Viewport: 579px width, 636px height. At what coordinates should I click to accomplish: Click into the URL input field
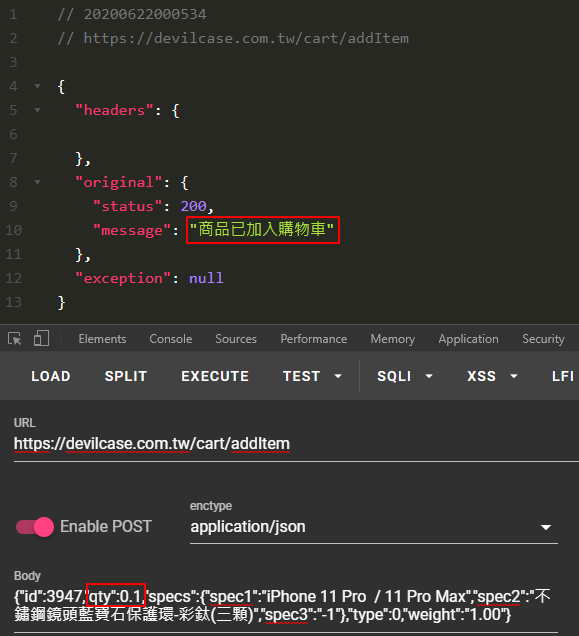296,444
